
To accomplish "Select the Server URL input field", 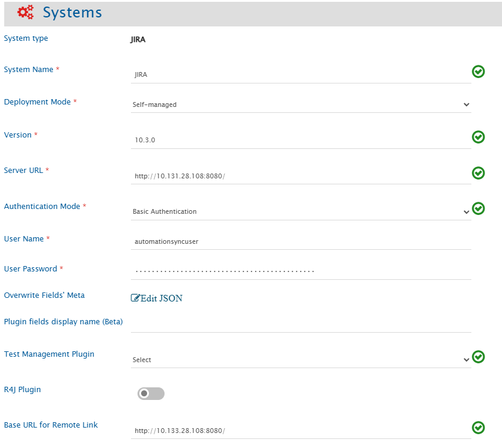I will click(x=300, y=176).
